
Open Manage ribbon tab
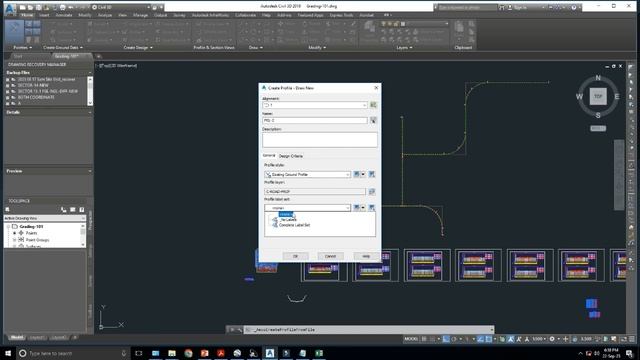point(140,15)
